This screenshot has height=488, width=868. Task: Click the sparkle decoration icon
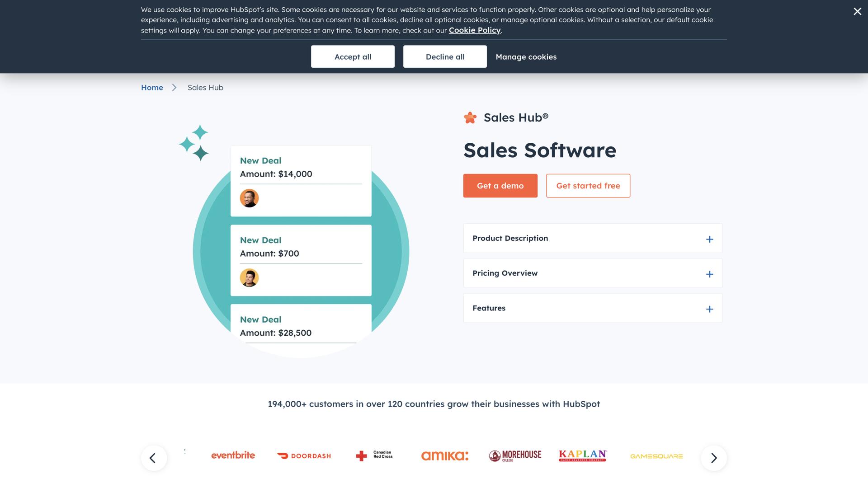pyautogui.click(x=195, y=142)
